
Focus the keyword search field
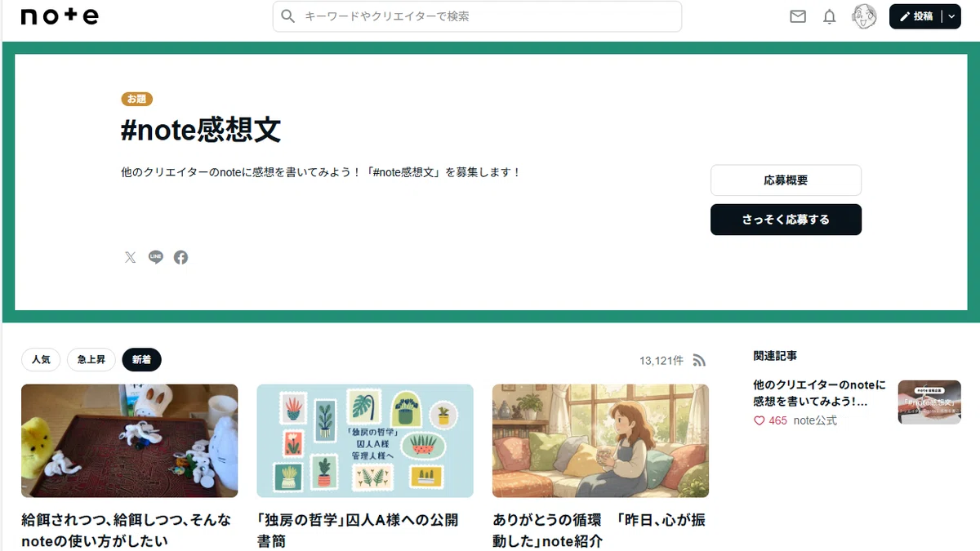(477, 16)
